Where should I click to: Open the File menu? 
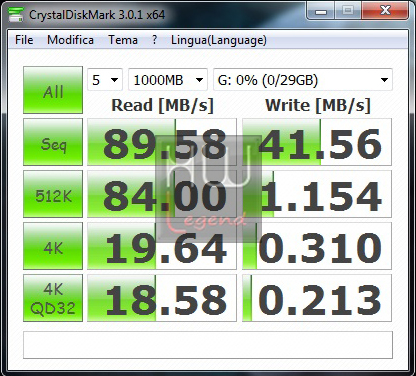pyautogui.click(x=24, y=40)
